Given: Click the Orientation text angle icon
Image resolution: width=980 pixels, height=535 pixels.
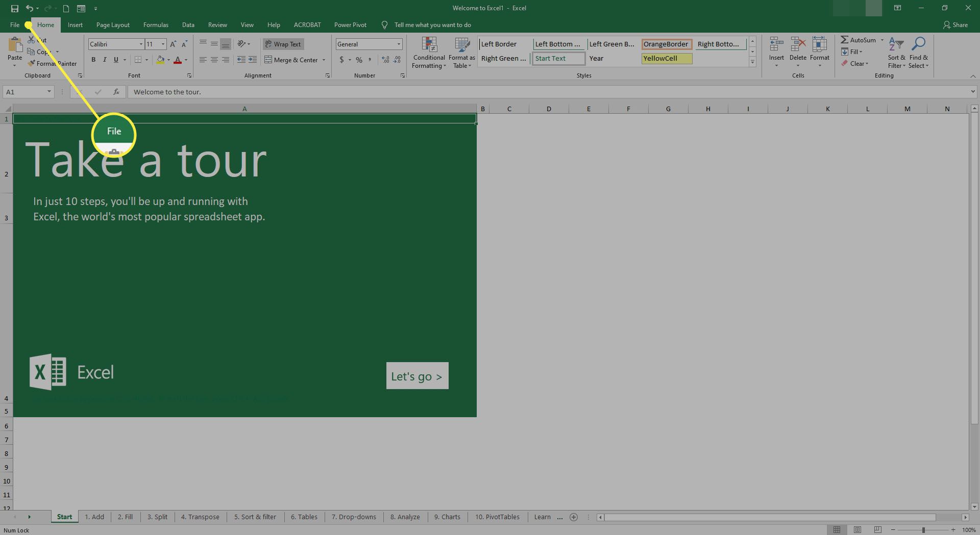Looking at the screenshot, I should 242,44.
